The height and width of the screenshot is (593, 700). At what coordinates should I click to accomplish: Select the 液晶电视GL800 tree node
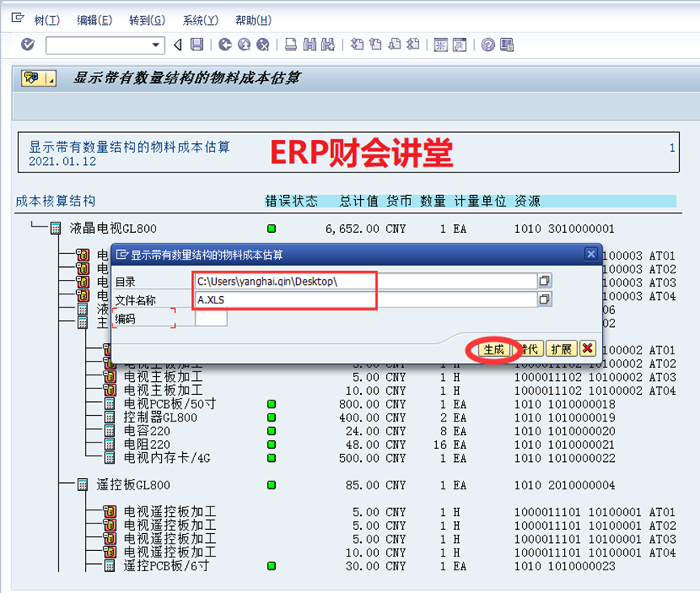pos(113,229)
